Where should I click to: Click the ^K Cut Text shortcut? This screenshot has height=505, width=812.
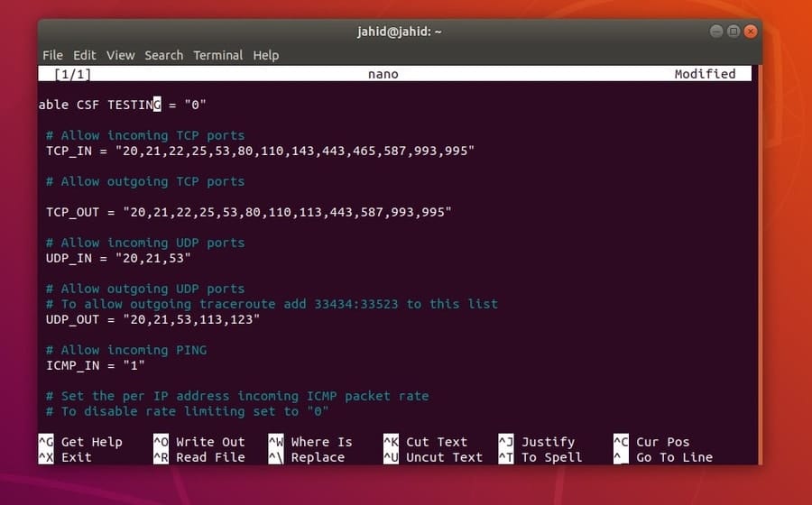click(x=425, y=442)
